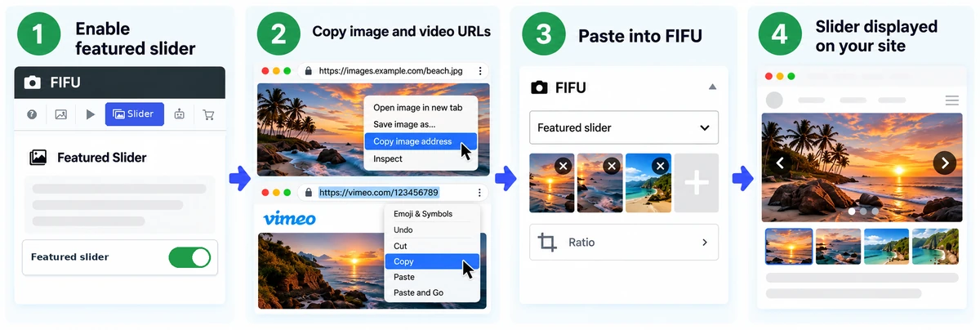Click padlock icon beside images.example.com URL
This screenshot has height=330, width=980.
(308, 71)
